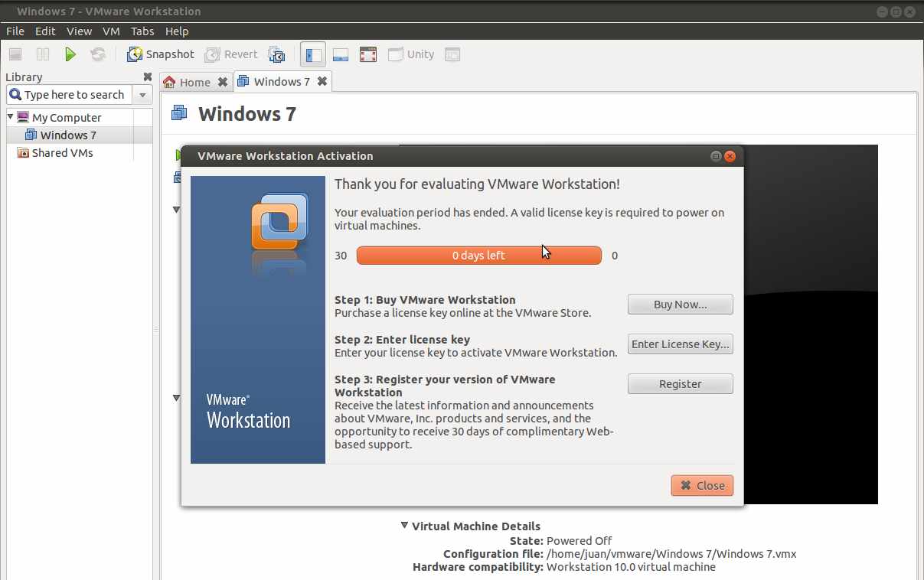Click the black VM screen preview thumbnail

point(810,324)
